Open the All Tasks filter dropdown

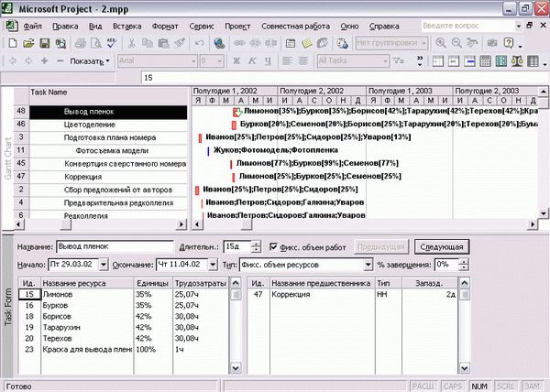(386, 61)
